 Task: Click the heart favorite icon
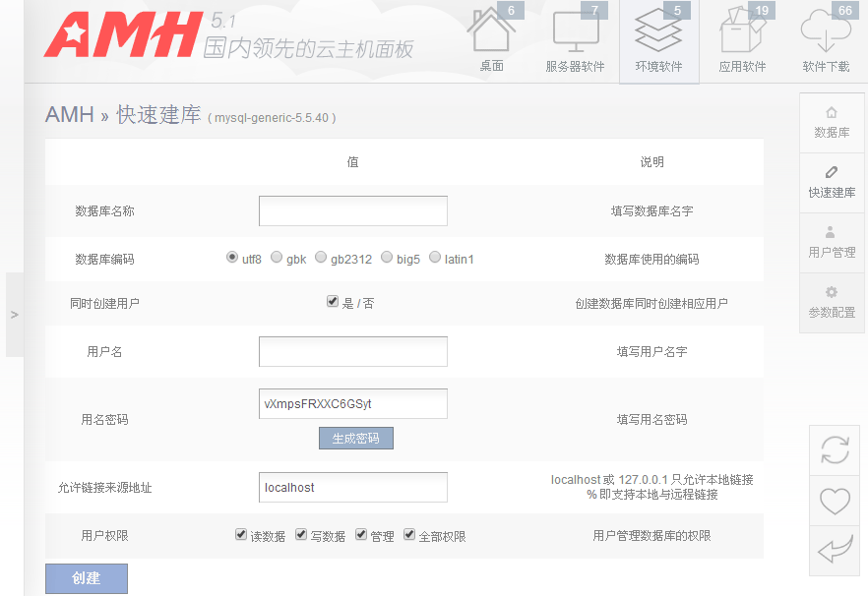click(835, 501)
